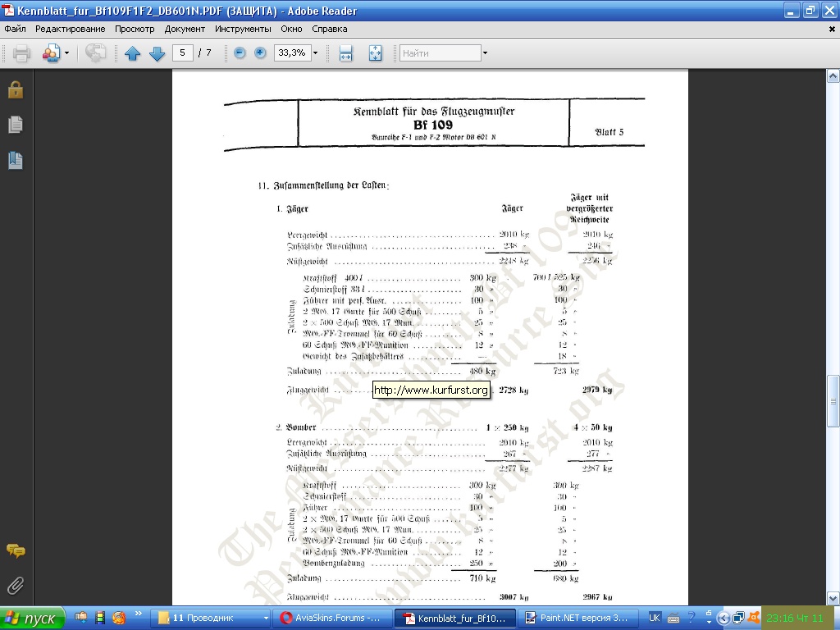Click the vertical scrollbar thumb

[833, 401]
